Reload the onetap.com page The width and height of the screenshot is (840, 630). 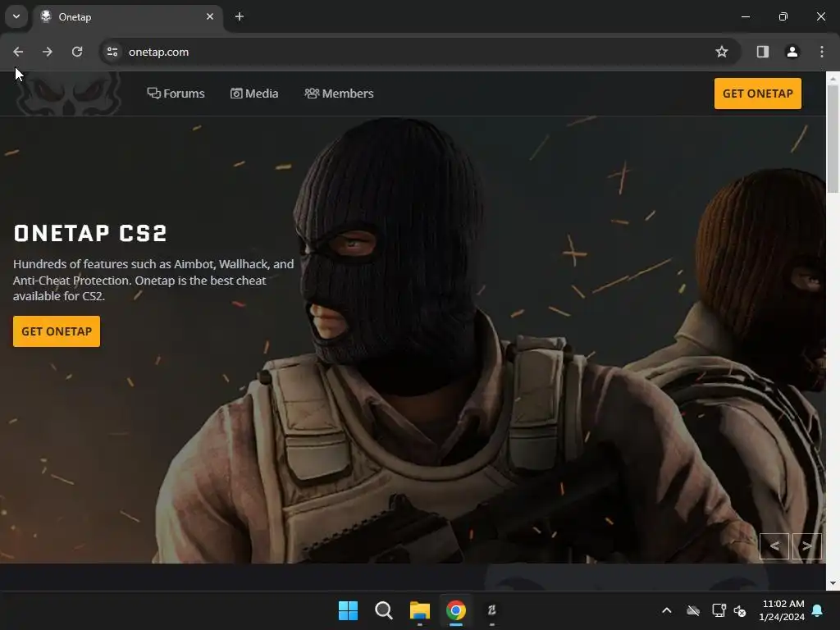(x=77, y=52)
